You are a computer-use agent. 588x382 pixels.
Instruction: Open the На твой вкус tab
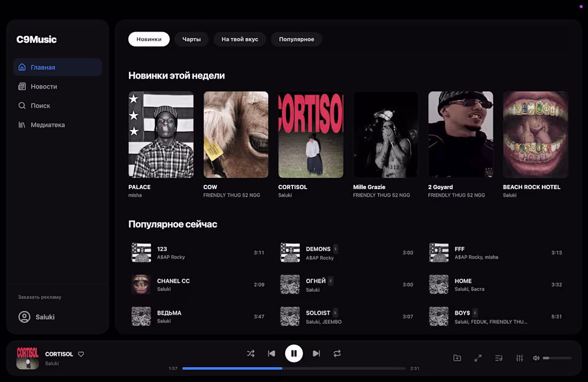coord(239,39)
